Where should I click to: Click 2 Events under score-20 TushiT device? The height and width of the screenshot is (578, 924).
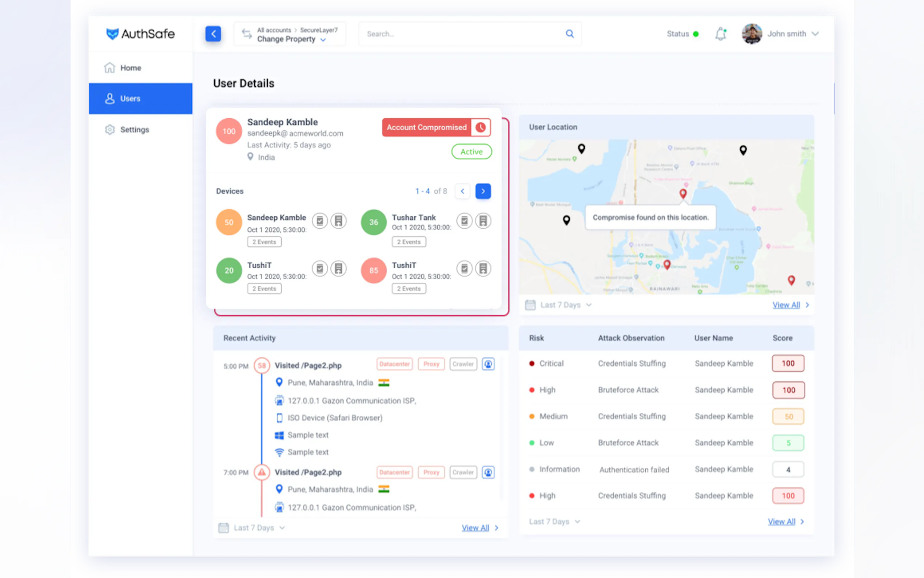point(264,289)
